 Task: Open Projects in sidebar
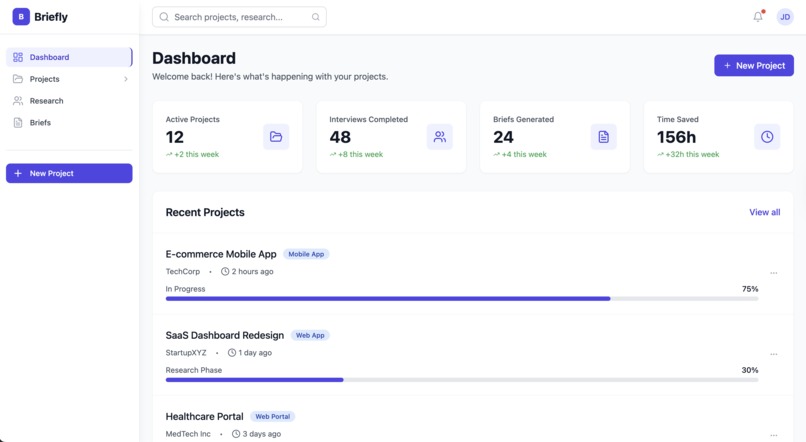69,79
